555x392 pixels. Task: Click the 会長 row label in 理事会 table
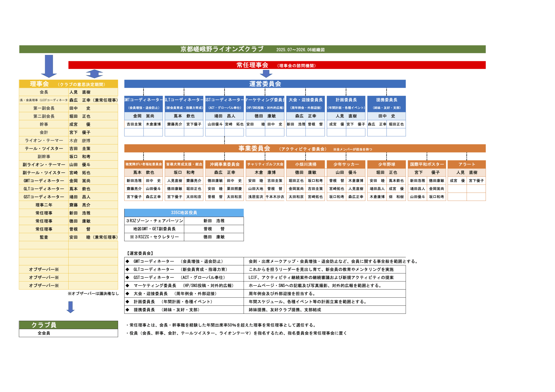(x=44, y=92)
